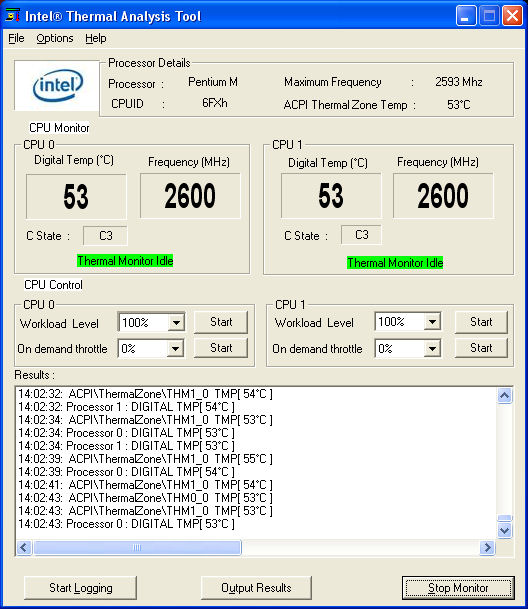Open the Help menu
Viewport: 528px width, 609px height.
pos(96,38)
